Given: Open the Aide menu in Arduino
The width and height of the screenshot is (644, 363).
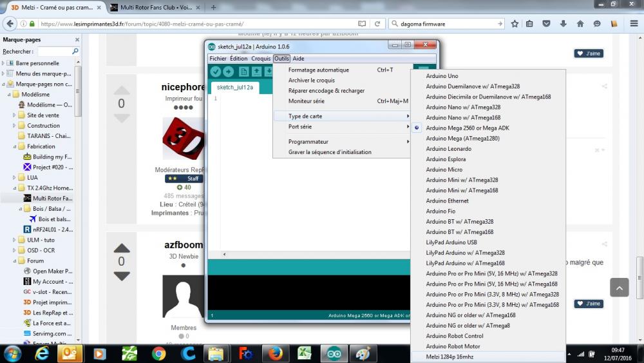Looking at the screenshot, I should coord(298,59).
